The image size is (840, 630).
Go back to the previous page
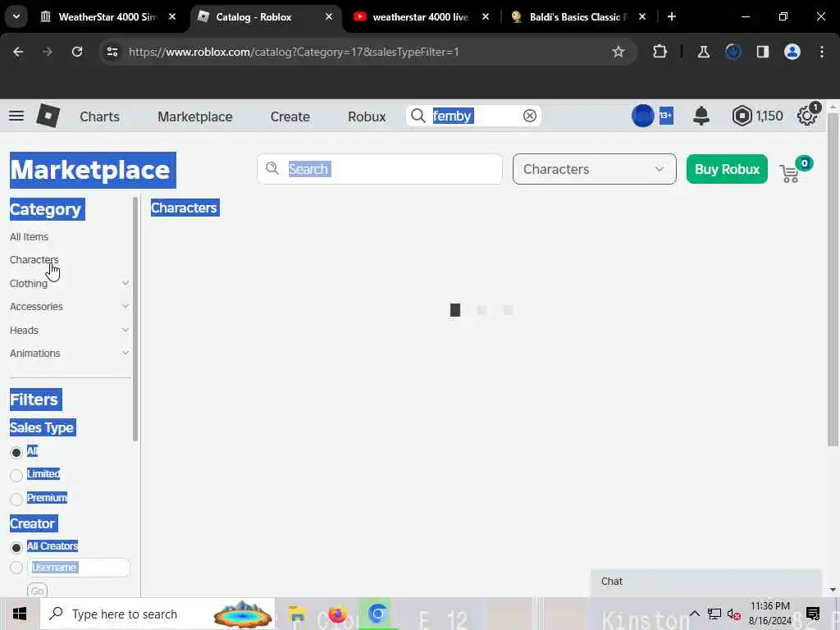[x=18, y=52]
